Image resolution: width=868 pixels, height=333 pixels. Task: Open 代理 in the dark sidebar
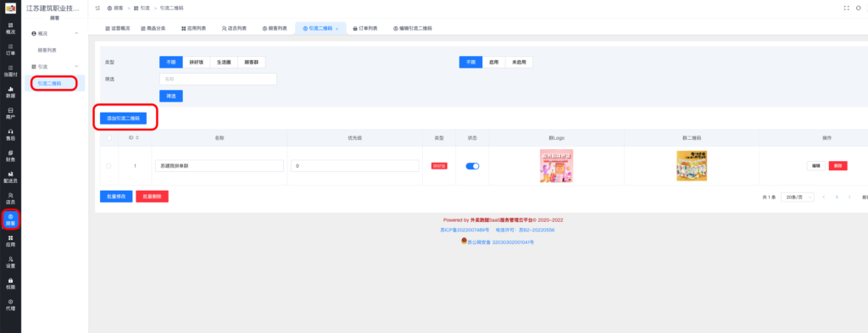click(x=10, y=304)
